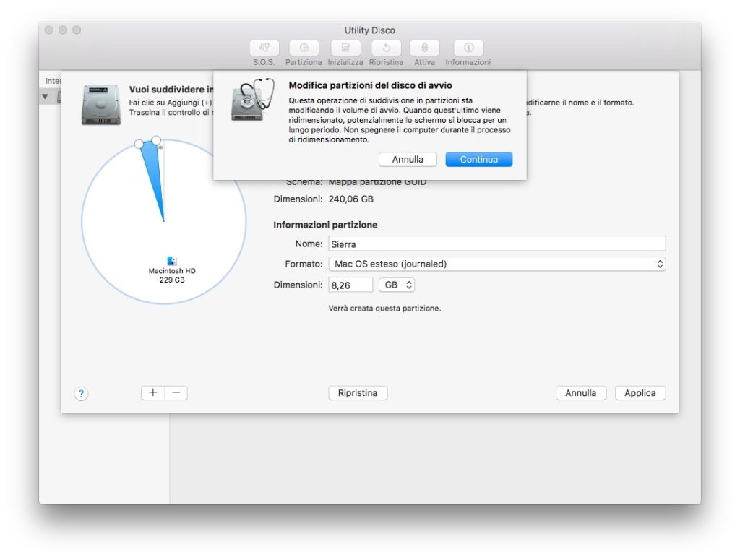Click the left resize handle on the pie chart

pyautogui.click(x=139, y=144)
